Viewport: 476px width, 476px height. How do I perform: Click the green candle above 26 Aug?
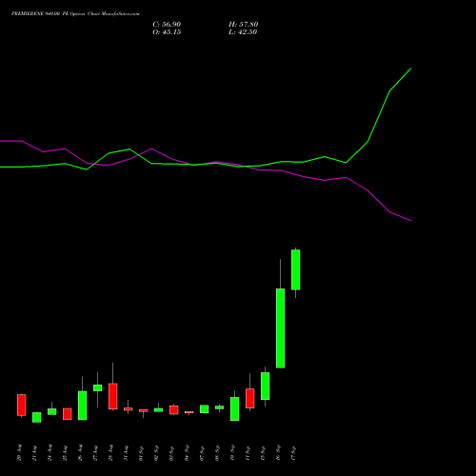click(83, 406)
